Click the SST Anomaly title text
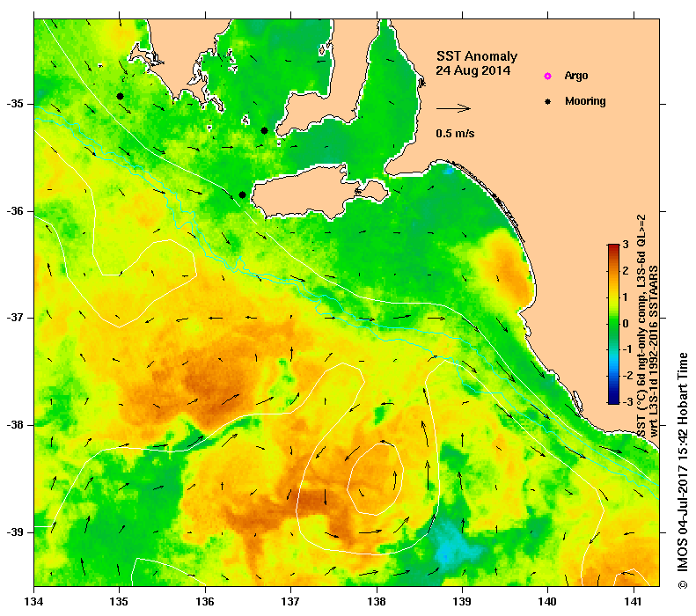This screenshot has width=696, height=616. click(477, 56)
